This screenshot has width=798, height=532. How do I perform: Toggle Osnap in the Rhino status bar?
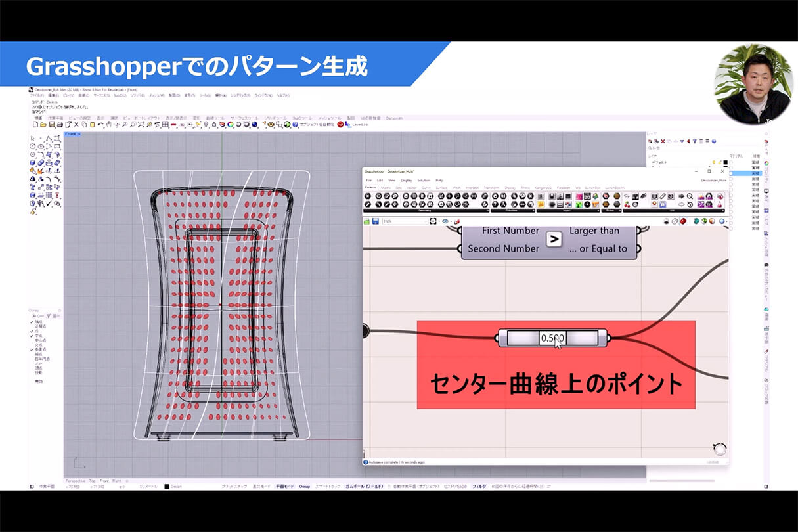pos(304,486)
